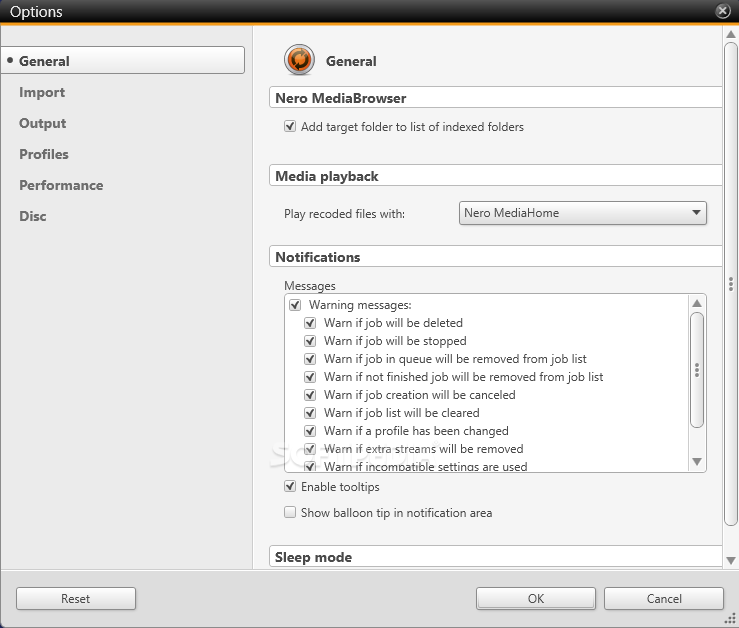Toggle Warn if extra streams will be removed
This screenshot has height=628, width=739.
click(310, 448)
